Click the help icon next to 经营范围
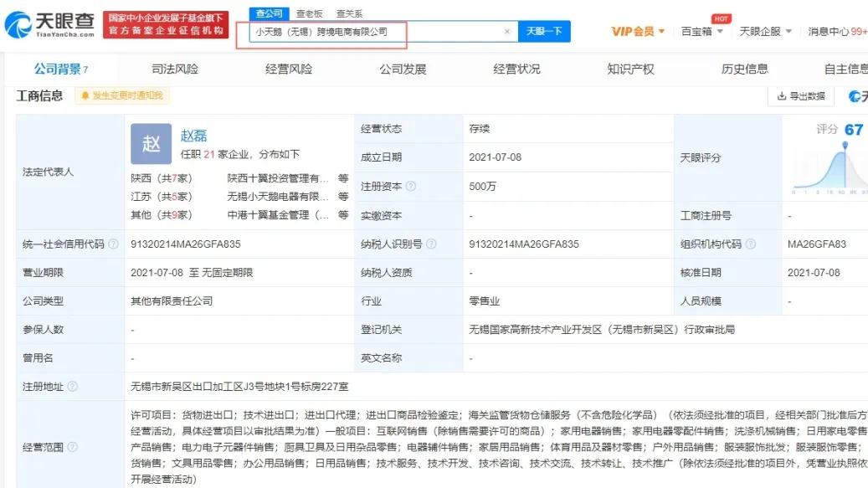This screenshot has width=868, height=488. pyautogui.click(x=73, y=447)
